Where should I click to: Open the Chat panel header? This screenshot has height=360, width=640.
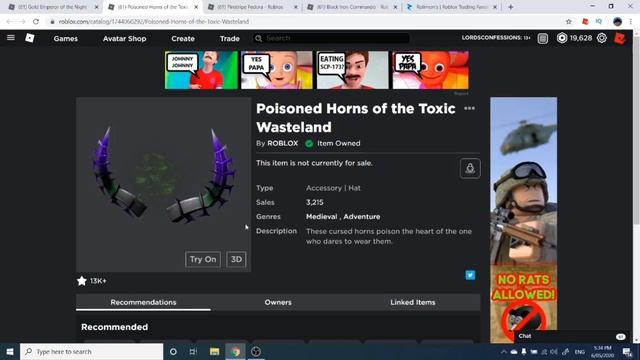570,336
